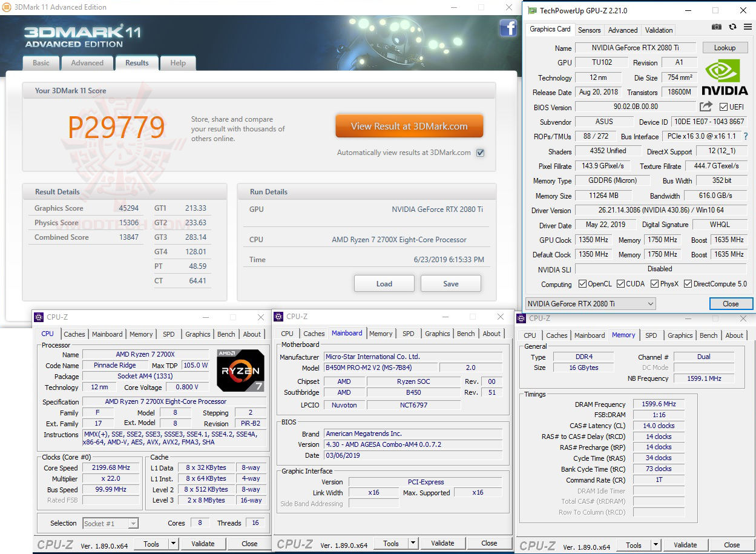Click the DRAM Frequency value field
The image size is (756, 554).
point(658,404)
